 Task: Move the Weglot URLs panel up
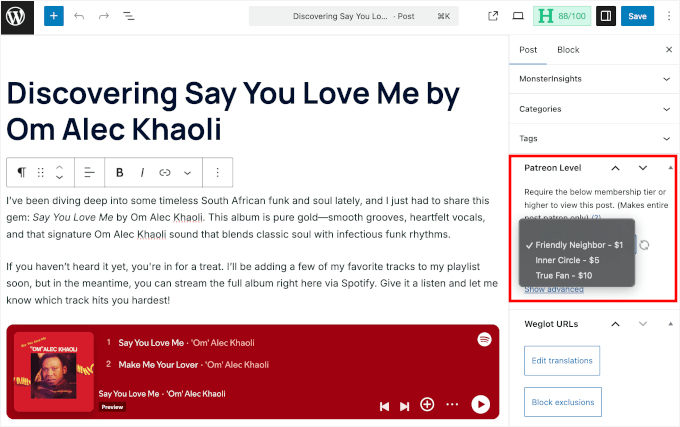point(615,324)
